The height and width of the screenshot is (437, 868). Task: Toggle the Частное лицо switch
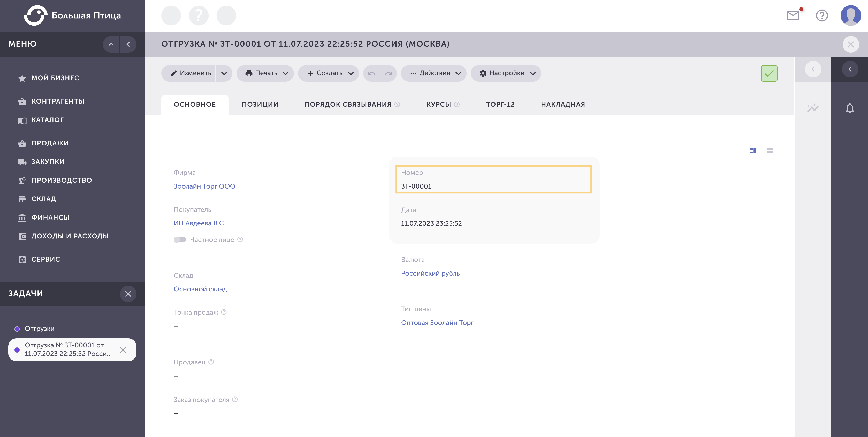180,240
